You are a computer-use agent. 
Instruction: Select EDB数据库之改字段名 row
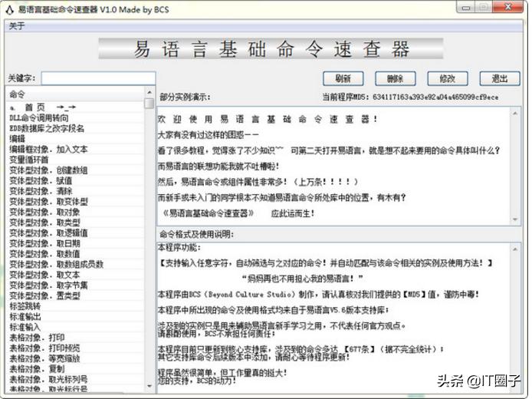click(75, 128)
